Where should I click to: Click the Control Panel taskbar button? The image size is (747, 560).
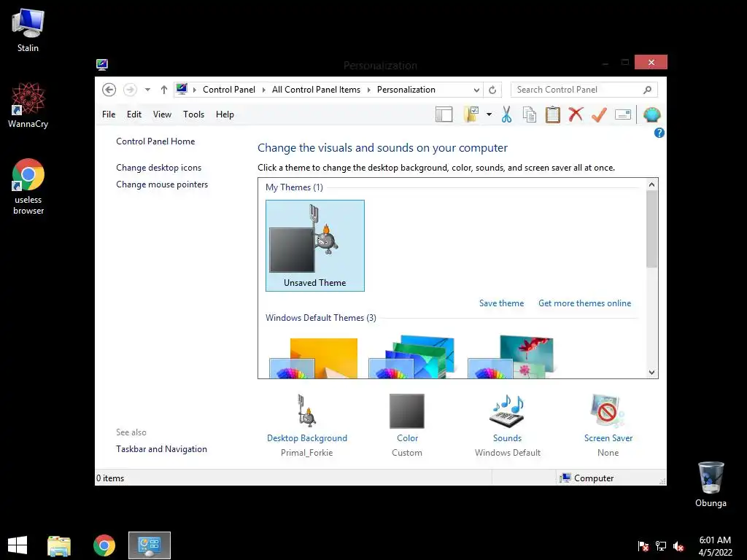click(x=150, y=545)
